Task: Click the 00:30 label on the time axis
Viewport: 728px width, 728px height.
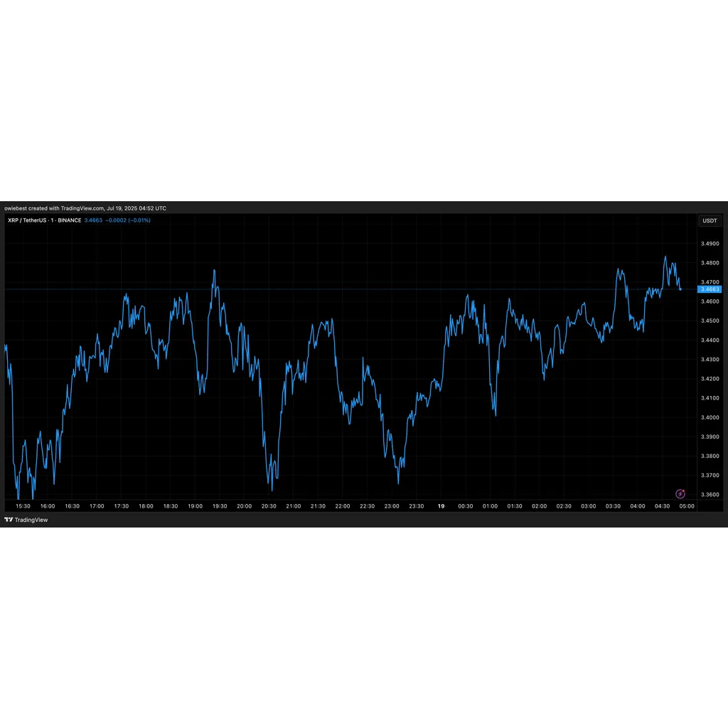Action: [466, 506]
